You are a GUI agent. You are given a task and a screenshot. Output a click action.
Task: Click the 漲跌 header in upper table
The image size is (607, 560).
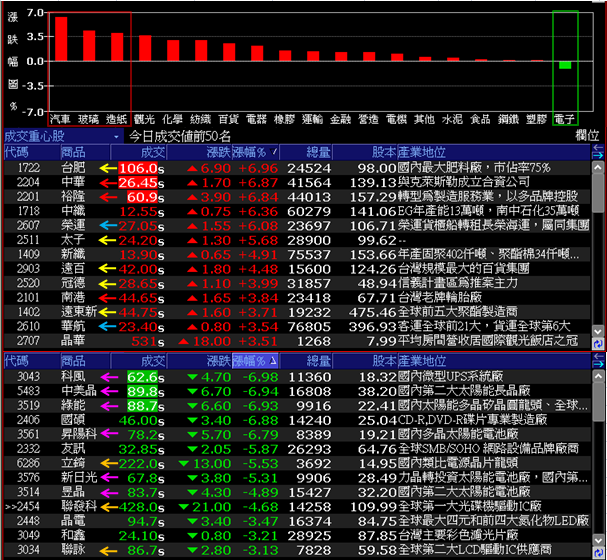click(199, 152)
